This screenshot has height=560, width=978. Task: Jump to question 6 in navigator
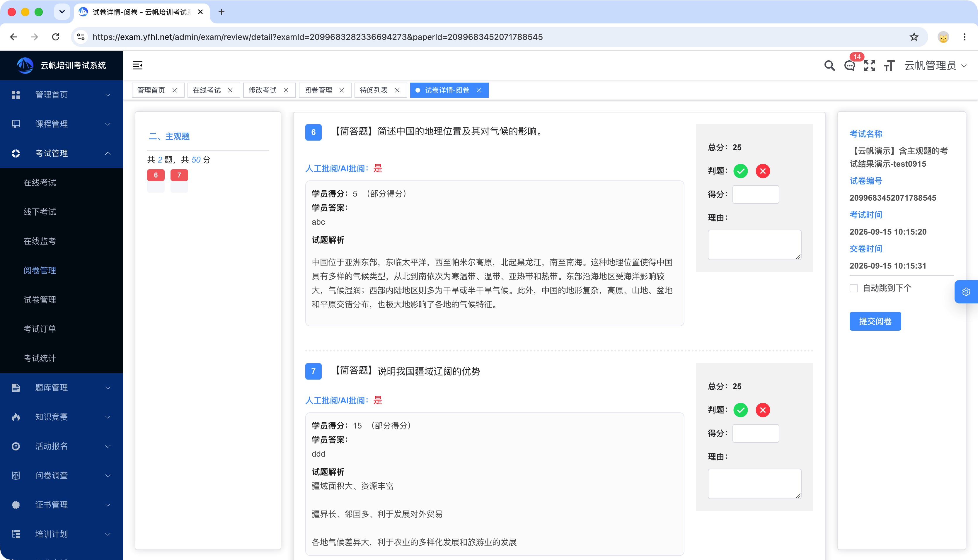click(156, 175)
